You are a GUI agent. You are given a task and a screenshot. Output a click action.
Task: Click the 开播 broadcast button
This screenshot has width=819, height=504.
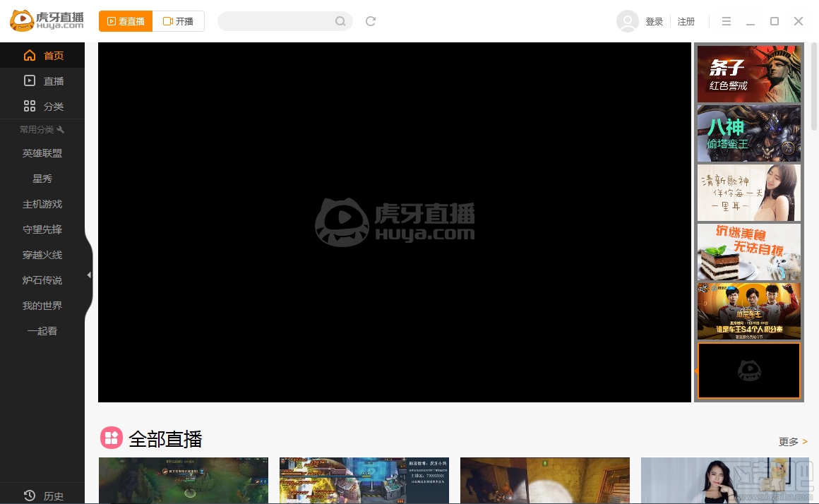[x=179, y=21]
